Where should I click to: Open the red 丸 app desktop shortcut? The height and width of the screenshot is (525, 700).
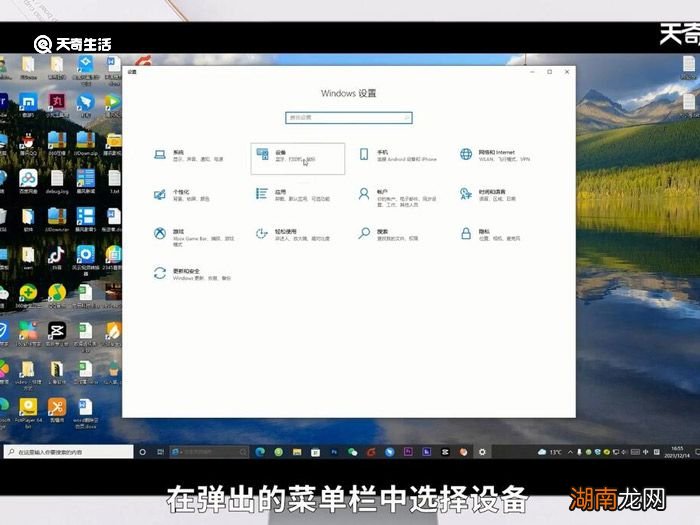pyautogui.click(x=57, y=105)
